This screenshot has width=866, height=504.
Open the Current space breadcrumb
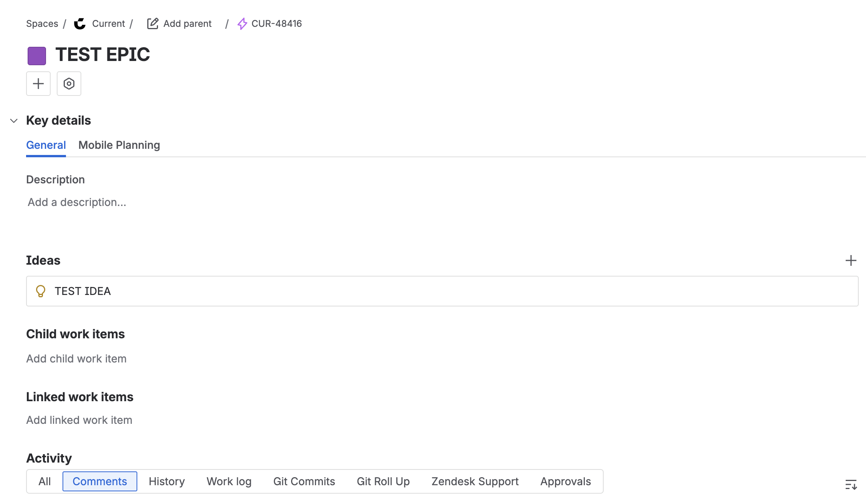click(109, 24)
